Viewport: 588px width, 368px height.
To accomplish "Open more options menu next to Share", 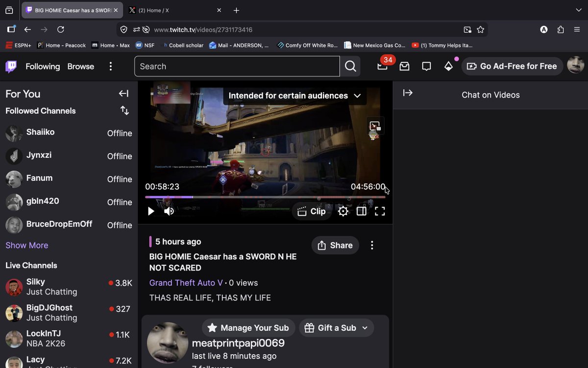I will [x=372, y=245].
